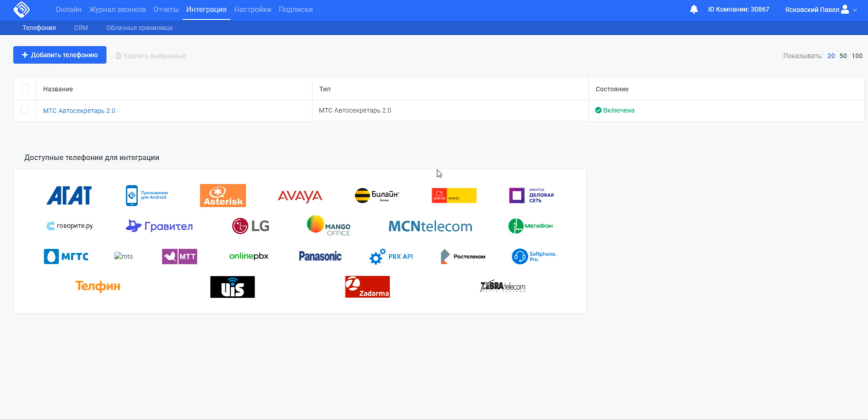Choose the Билайн Бизнес logo

pyautogui.click(x=377, y=195)
